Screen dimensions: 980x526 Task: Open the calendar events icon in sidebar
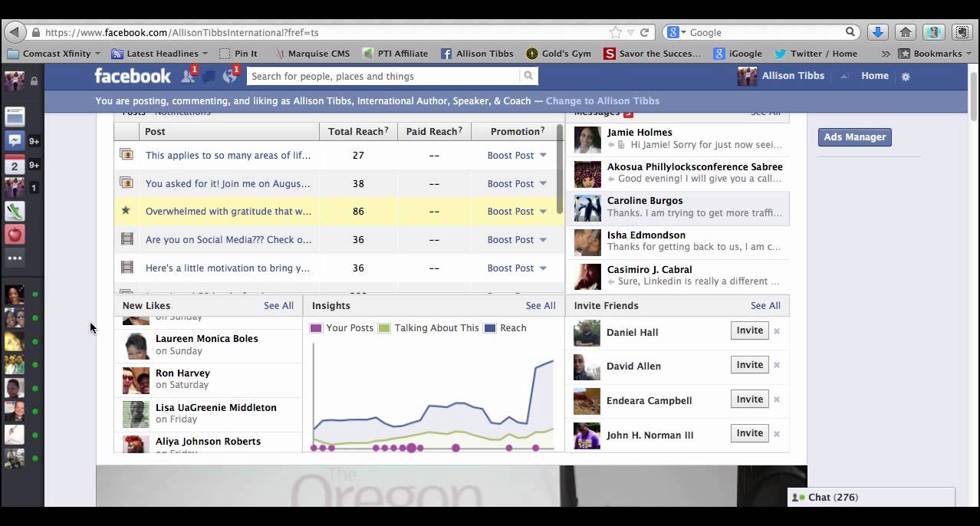pyautogui.click(x=15, y=165)
